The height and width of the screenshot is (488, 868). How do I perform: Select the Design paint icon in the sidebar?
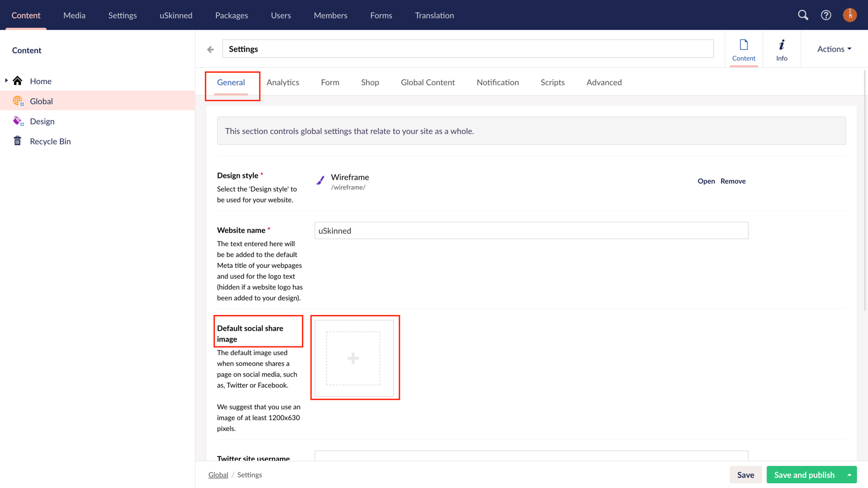coord(17,121)
